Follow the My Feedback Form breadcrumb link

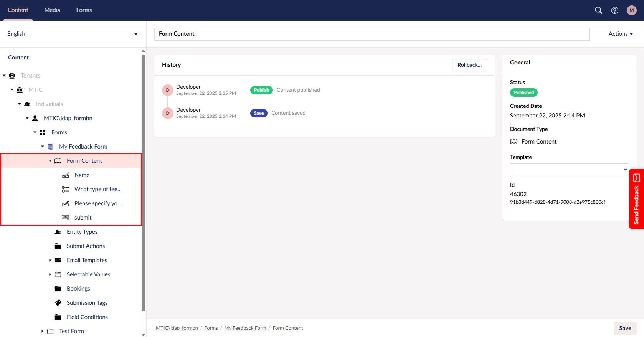coord(245,328)
